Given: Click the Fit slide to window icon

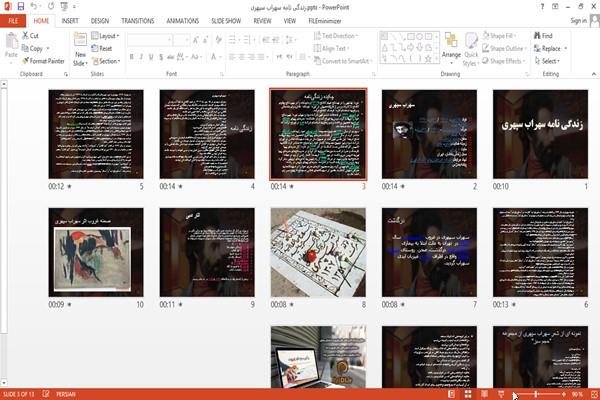Looking at the screenshot, I should pos(594,394).
